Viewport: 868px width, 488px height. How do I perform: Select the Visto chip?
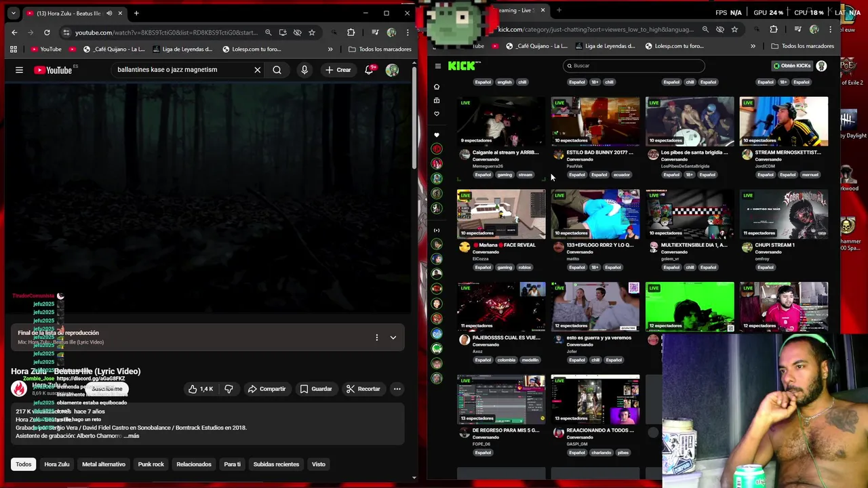pos(319,464)
